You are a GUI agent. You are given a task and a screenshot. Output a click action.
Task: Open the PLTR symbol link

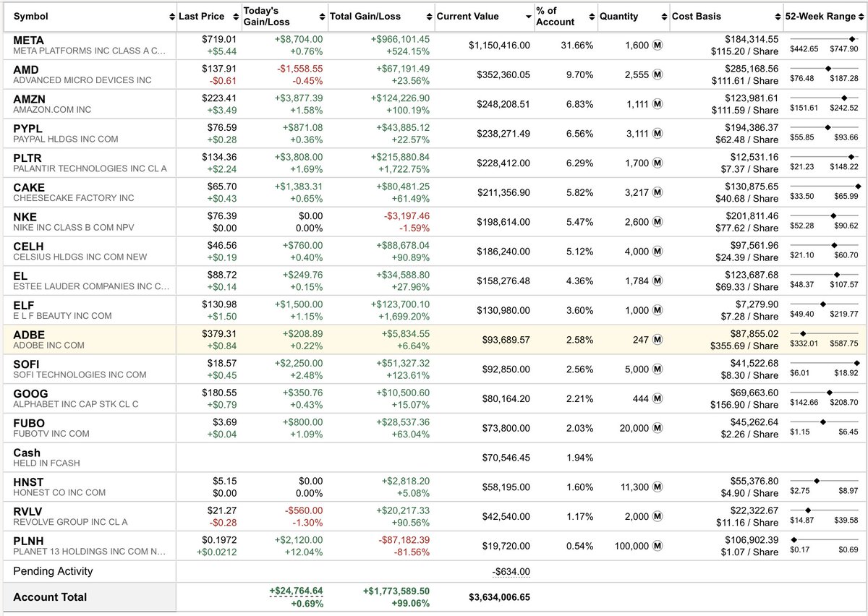pyautogui.click(x=27, y=158)
